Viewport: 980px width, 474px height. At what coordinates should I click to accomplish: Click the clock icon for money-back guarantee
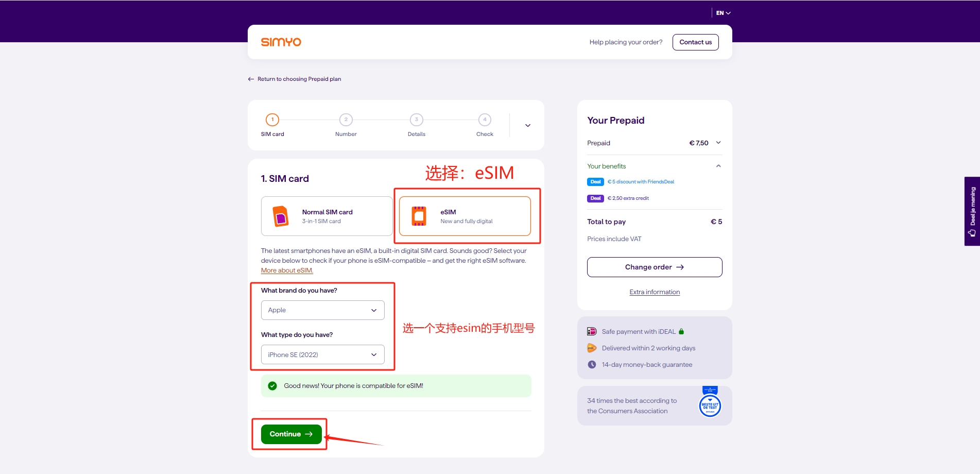pyautogui.click(x=592, y=365)
